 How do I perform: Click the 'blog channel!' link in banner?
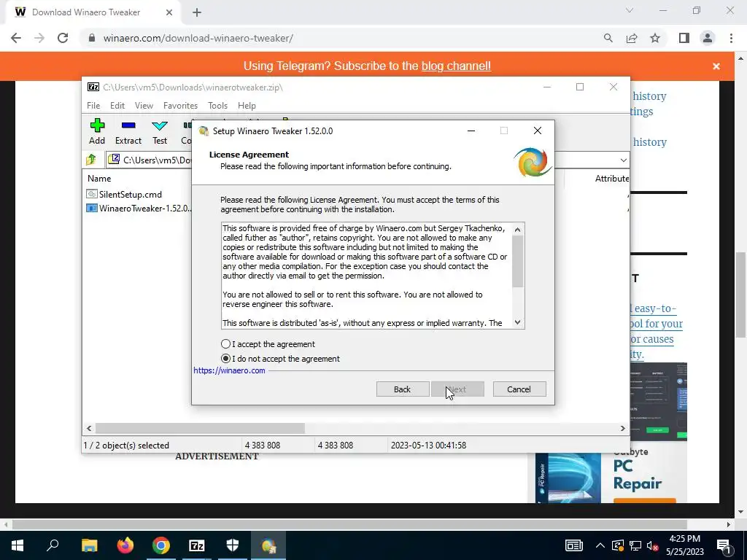[x=456, y=66]
